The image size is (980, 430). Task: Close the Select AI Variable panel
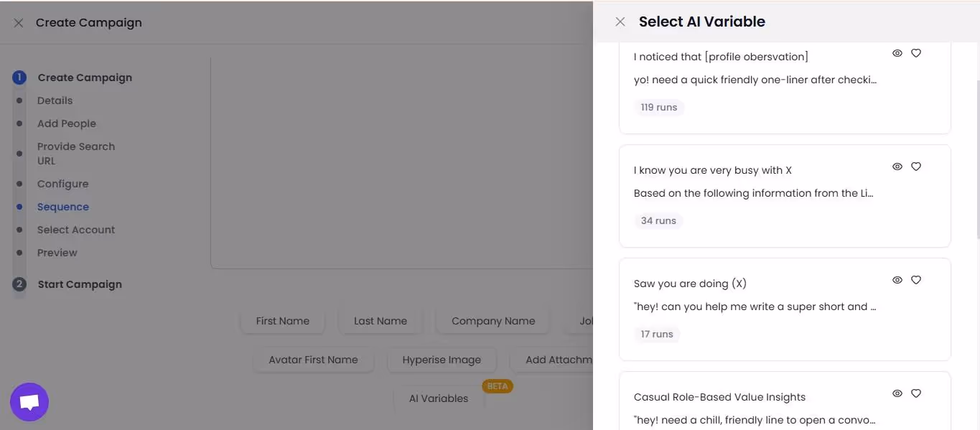coord(620,22)
